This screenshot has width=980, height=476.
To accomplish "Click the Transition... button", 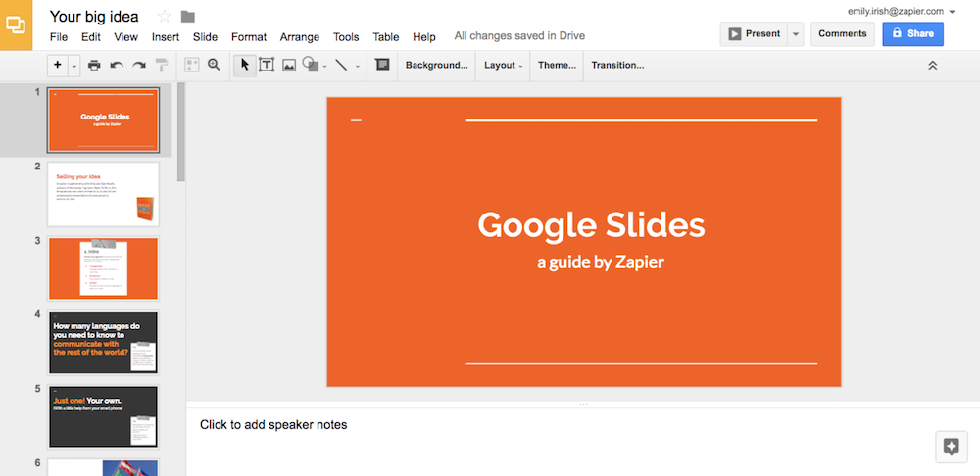I will (x=617, y=65).
